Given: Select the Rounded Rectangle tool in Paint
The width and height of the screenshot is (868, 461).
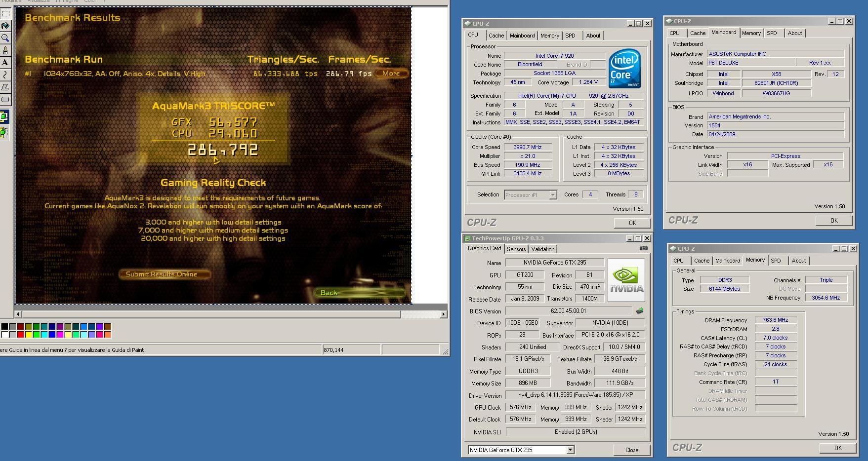Looking at the screenshot, I should (x=5, y=100).
